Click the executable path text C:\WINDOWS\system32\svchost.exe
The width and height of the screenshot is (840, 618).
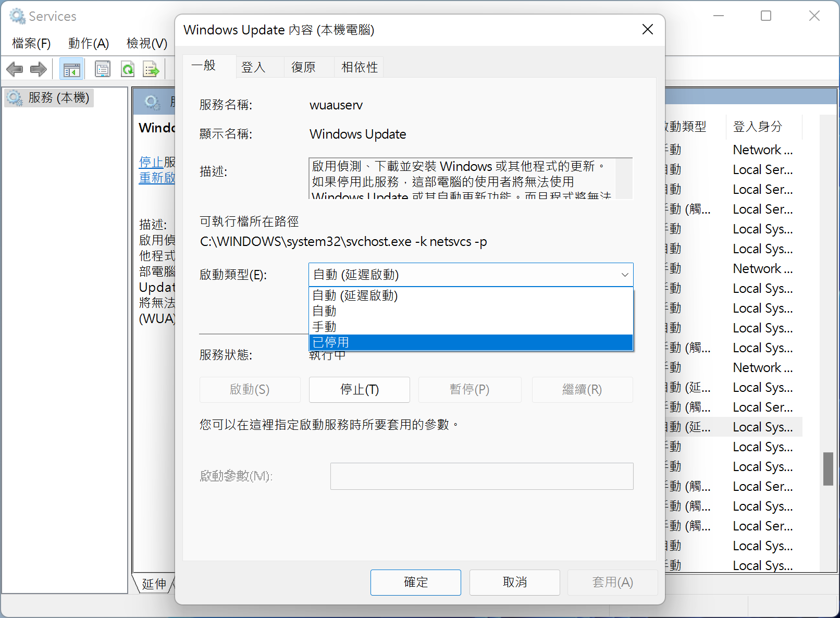(343, 242)
